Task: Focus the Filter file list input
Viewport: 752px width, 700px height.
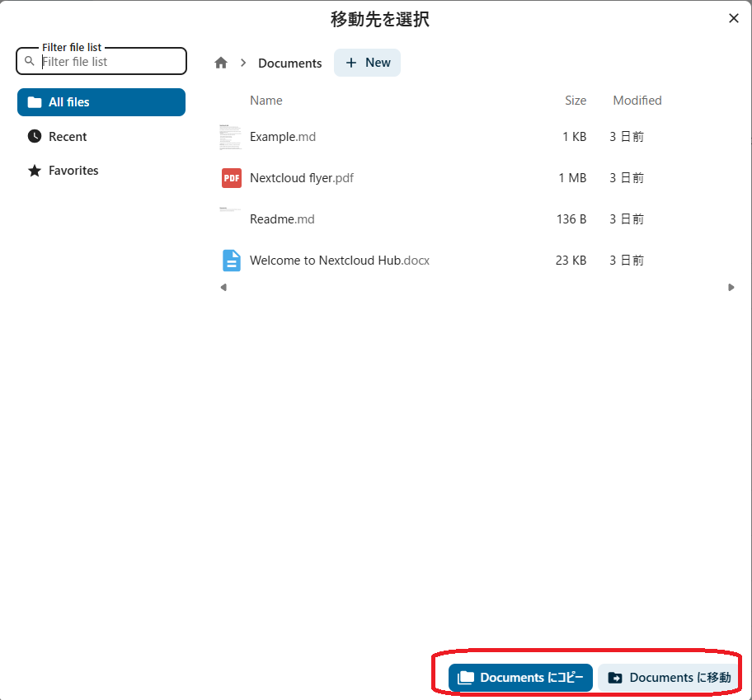Action: tap(111, 62)
